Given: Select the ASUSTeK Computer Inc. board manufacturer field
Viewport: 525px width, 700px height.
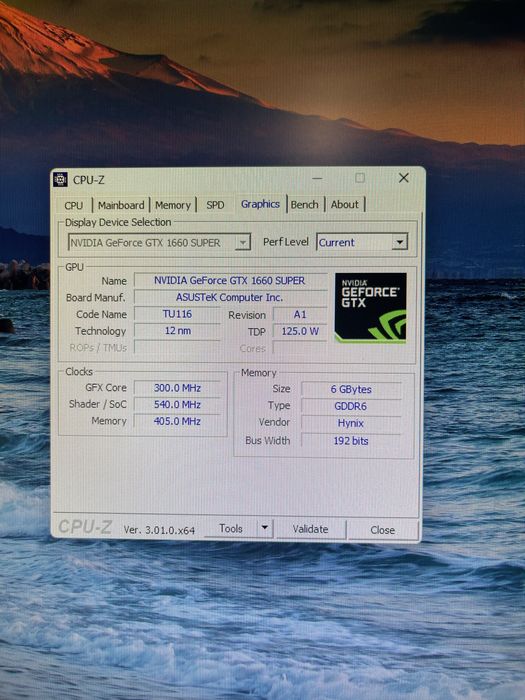Looking at the screenshot, I should [x=230, y=297].
